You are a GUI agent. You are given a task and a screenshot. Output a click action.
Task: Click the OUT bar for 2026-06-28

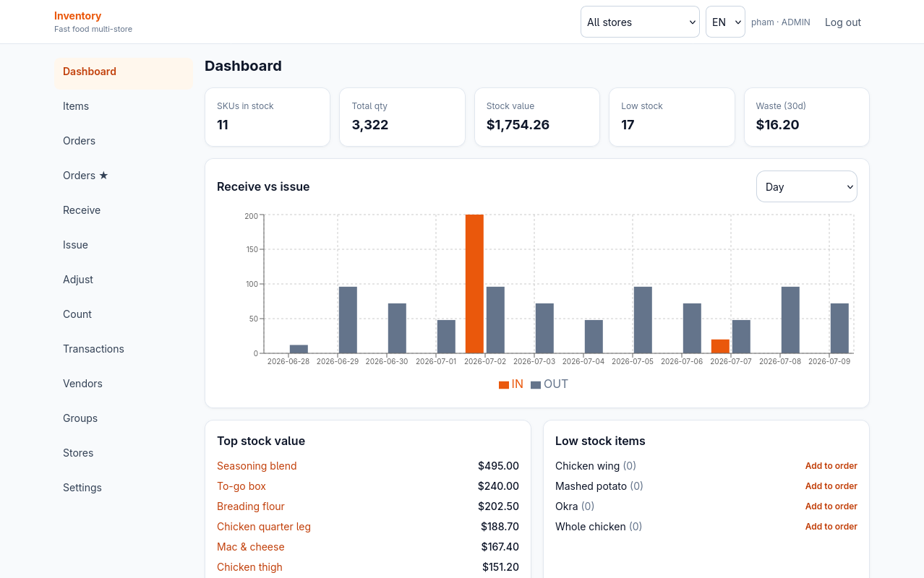coord(299,349)
